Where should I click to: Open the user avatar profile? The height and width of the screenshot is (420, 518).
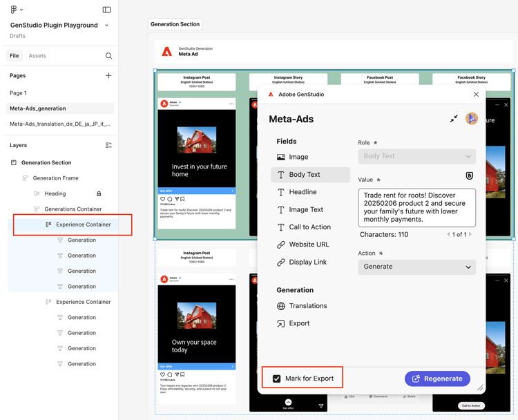coord(472,119)
